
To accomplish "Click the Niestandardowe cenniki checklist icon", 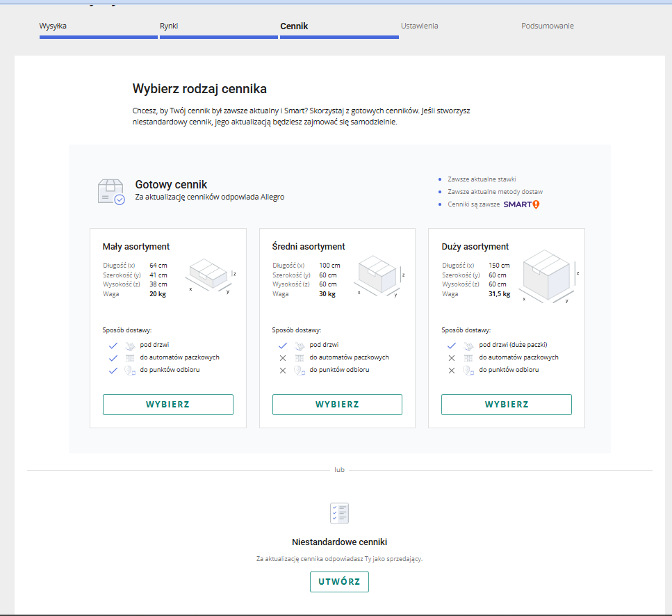I will pos(339,513).
